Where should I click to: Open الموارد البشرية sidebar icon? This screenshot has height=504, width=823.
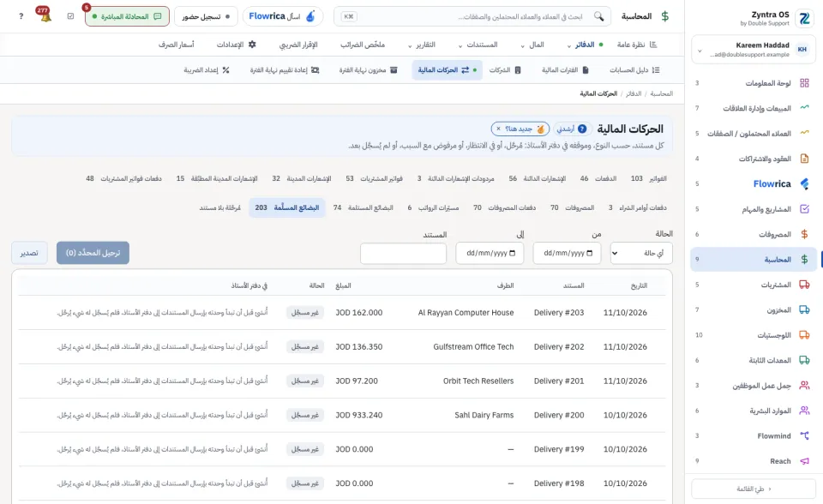(x=804, y=411)
